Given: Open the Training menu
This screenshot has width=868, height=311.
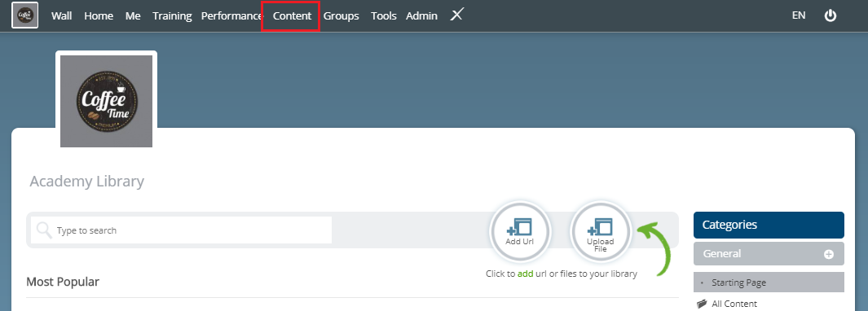Looking at the screenshot, I should click(x=172, y=16).
